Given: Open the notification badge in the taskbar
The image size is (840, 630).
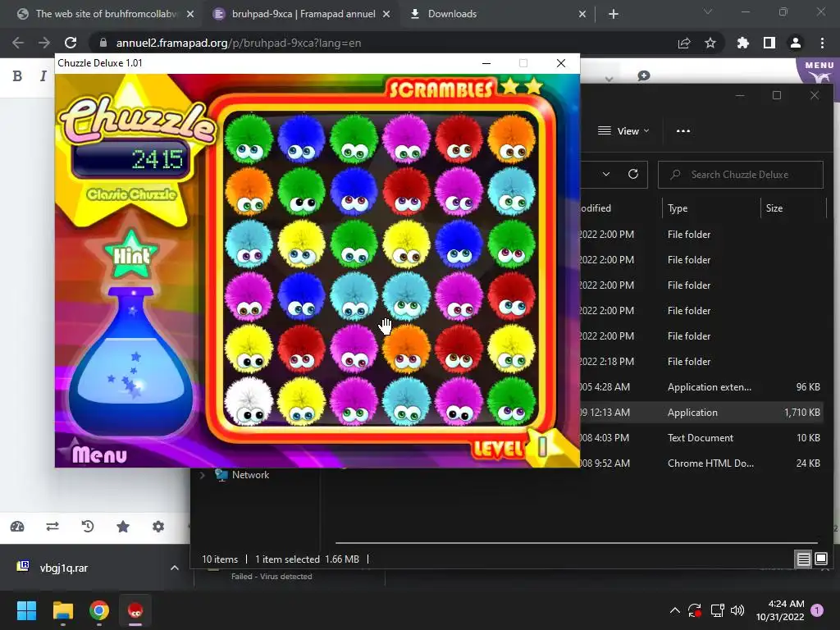Looking at the screenshot, I should coord(817,610).
